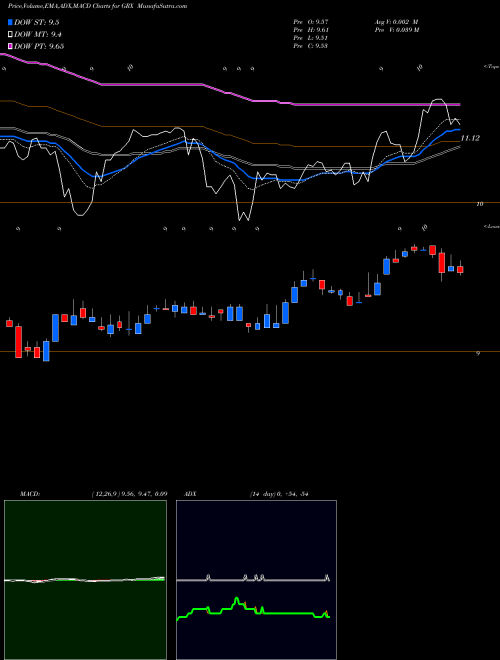This screenshot has height=660, width=500.
Task: Click the 'MACD:' panel heading
Action: click(x=29, y=494)
